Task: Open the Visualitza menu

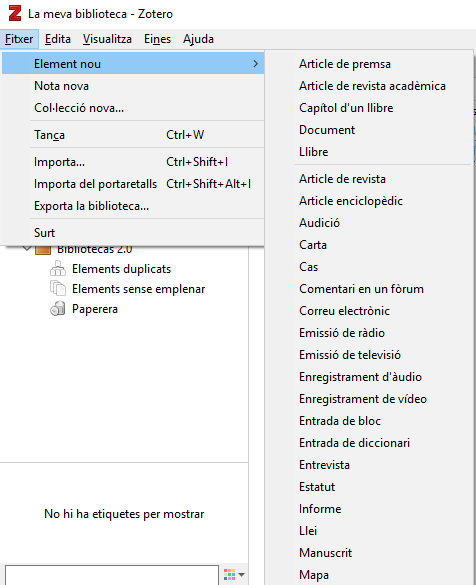Action: (107, 39)
